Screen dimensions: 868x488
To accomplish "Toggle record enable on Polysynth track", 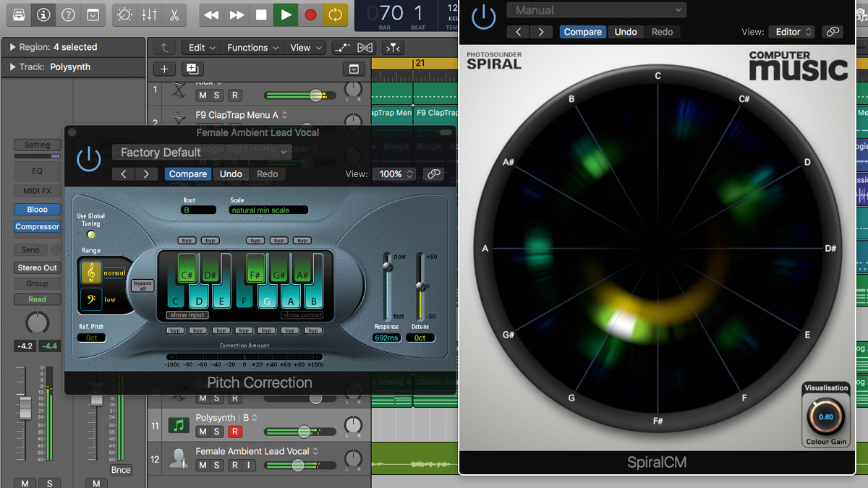I will (x=234, y=432).
